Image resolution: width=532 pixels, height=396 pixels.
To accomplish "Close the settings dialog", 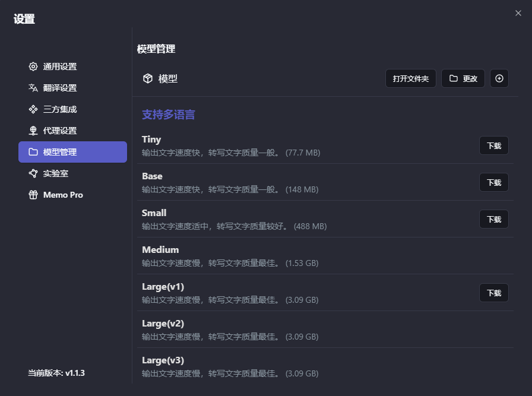I will click(x=518, y=14).
